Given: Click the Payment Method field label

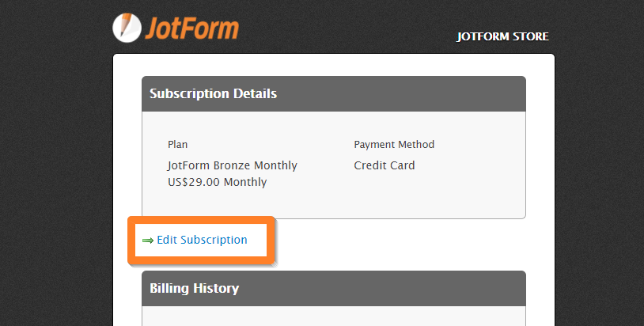Looking at the screenshot, I should [394, 145].
